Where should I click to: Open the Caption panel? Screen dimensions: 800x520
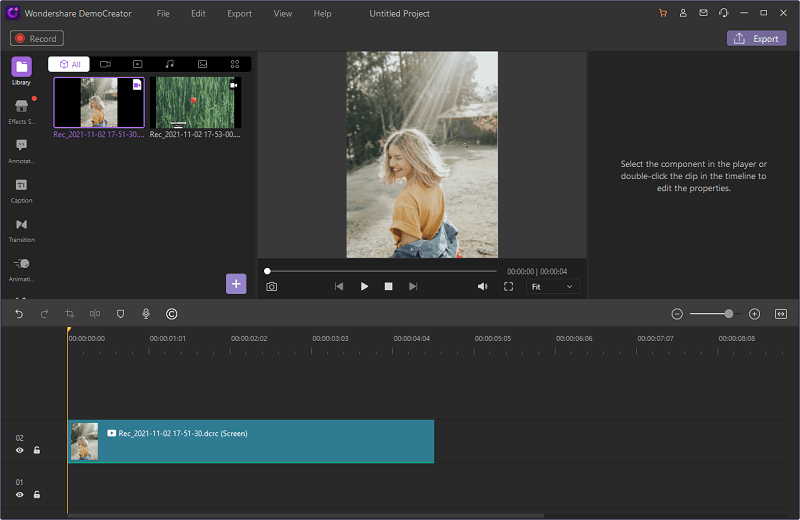coord(21,190)
